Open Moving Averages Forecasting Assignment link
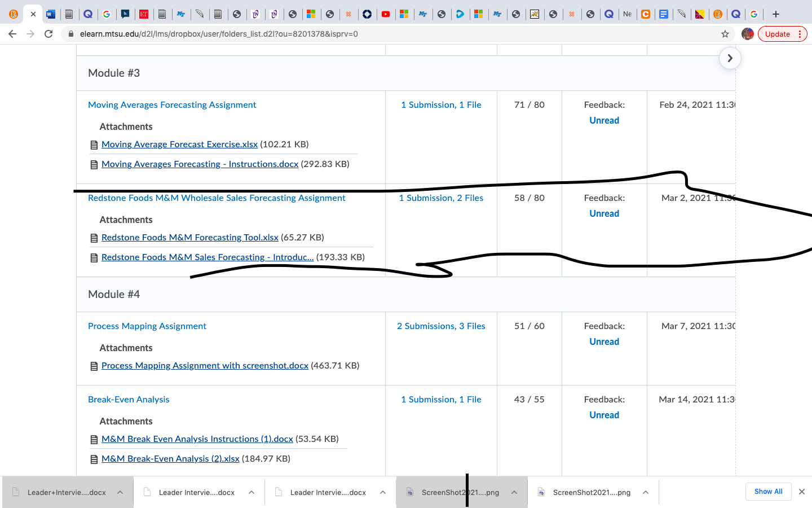Screen dimensions: 812x508 point(172,105)
